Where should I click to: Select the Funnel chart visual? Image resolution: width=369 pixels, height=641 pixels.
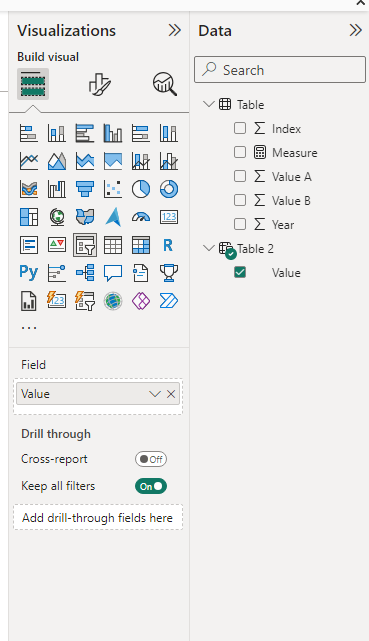(85, 189)
